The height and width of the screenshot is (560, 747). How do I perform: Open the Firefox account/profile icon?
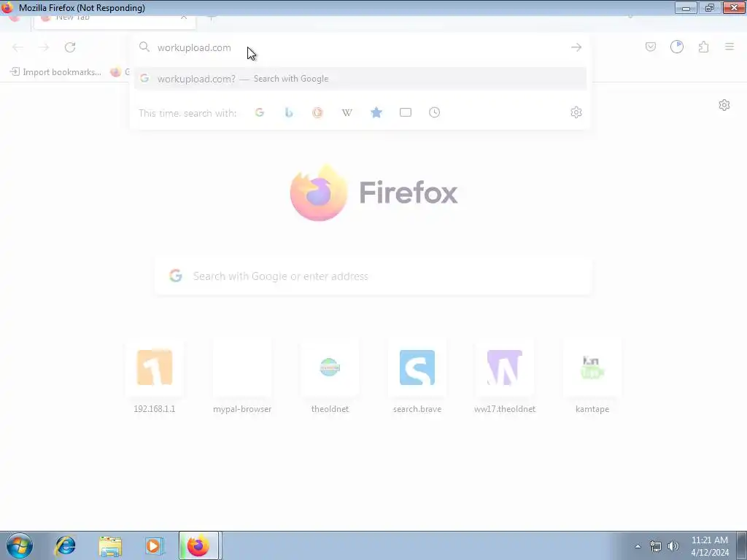point(676,47)
